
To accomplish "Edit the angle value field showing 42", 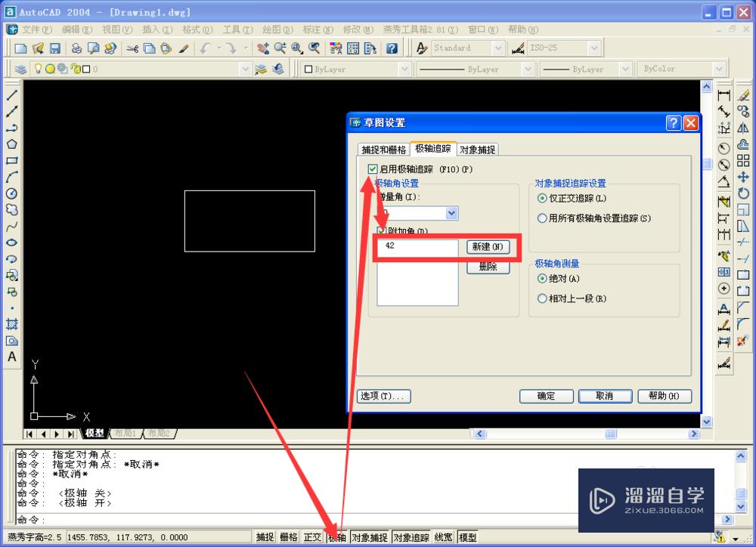I will coord(417,247).
